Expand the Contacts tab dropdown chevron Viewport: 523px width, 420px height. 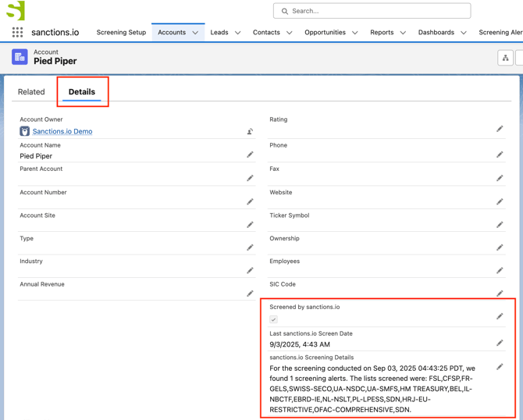tap(290, 32)
